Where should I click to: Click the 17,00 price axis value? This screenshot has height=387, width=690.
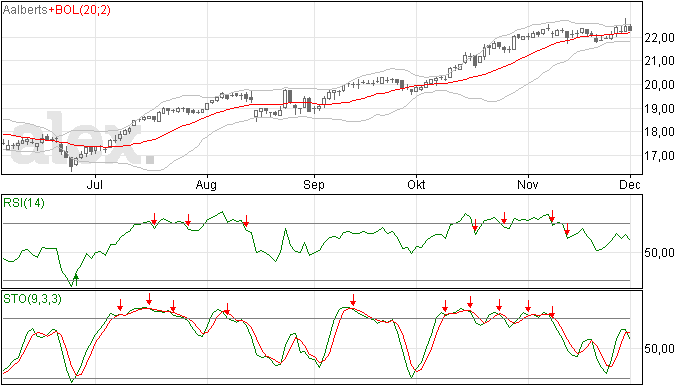(659, 155)
